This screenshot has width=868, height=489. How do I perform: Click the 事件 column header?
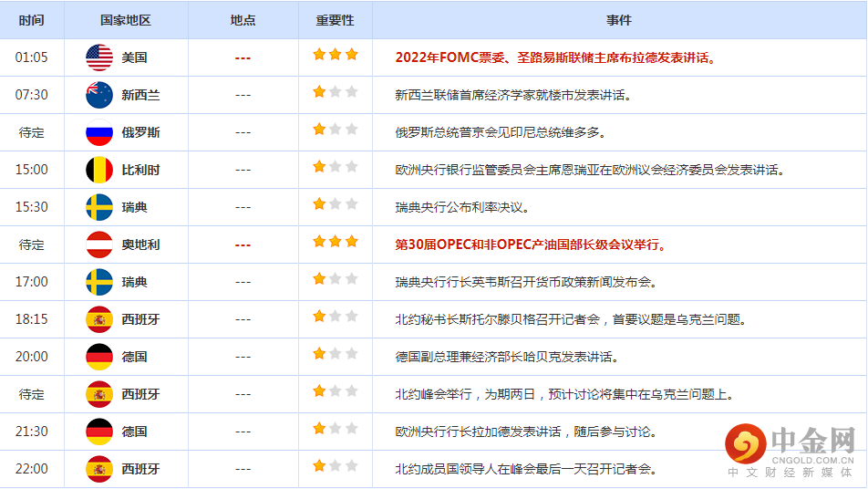[x=618, y=20]
